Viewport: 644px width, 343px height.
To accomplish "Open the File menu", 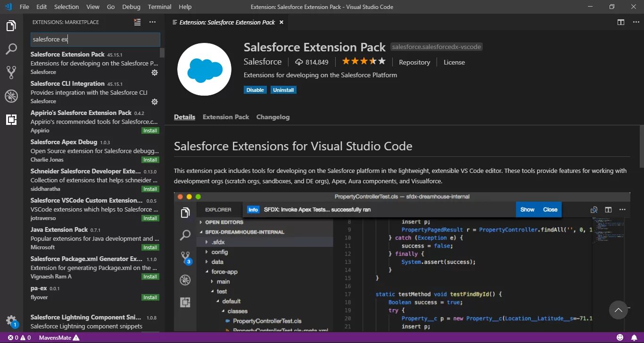I will pyautogui.click(x=25, y=7).
